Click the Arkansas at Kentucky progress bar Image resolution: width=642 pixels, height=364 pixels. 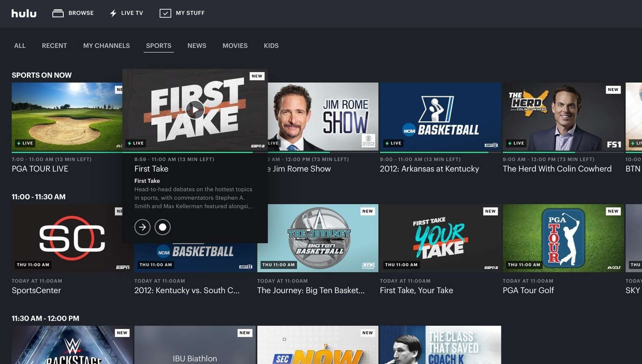click(440, 152)
